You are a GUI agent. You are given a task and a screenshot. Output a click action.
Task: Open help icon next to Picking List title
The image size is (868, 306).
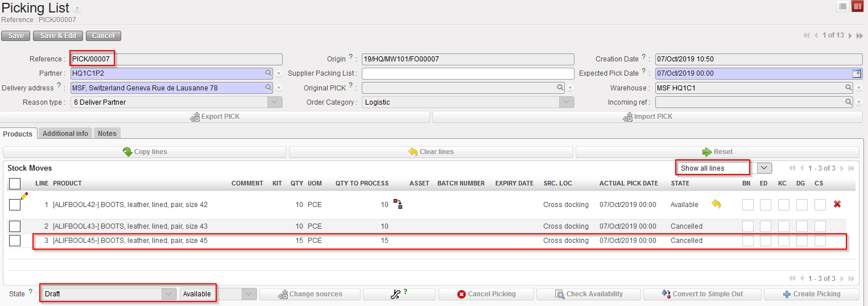point(77,9)
